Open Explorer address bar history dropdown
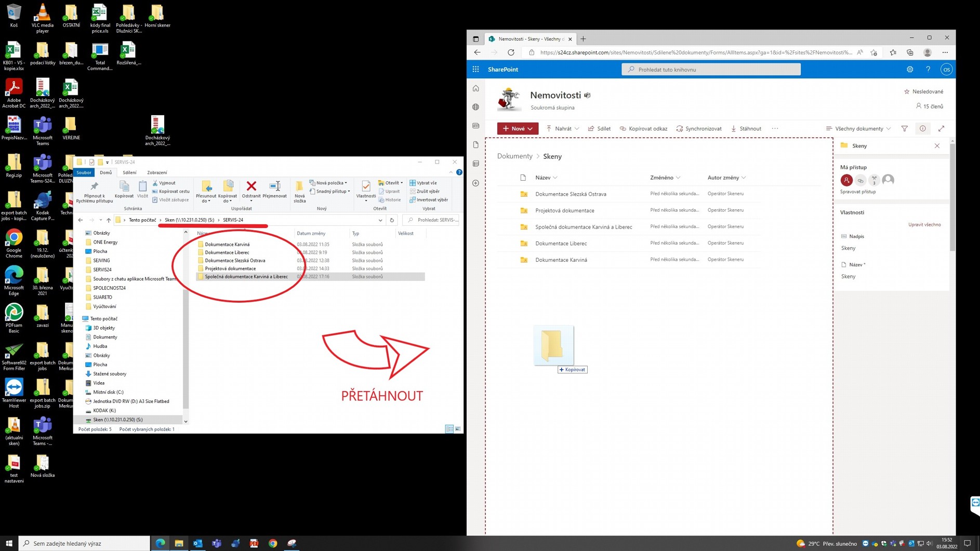Screen dimensions: 980x551 pos(380,220)
